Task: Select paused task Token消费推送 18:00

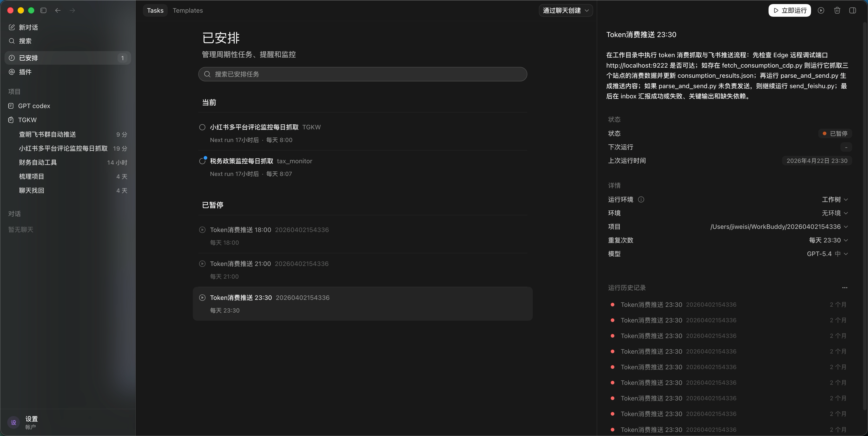Action: (x=363, y=236)
